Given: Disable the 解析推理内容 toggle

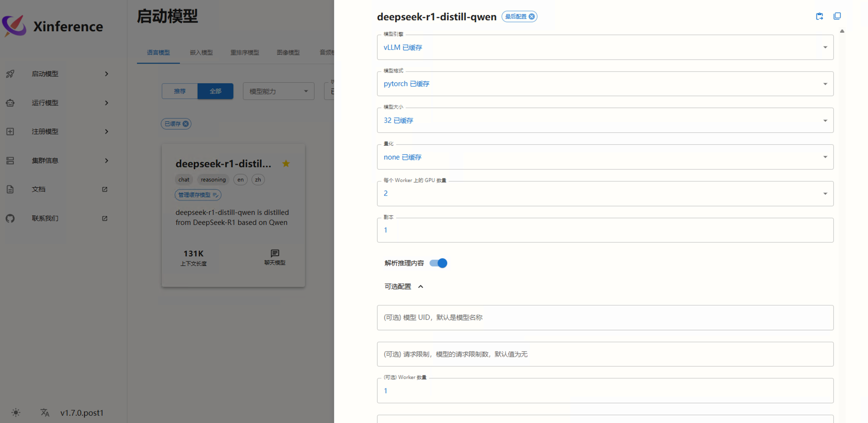Looking at the screenshot, I should click(438, 263).
